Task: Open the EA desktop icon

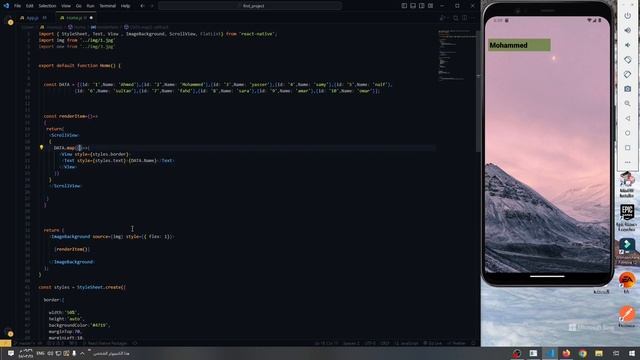Action: tap(627, 283)
